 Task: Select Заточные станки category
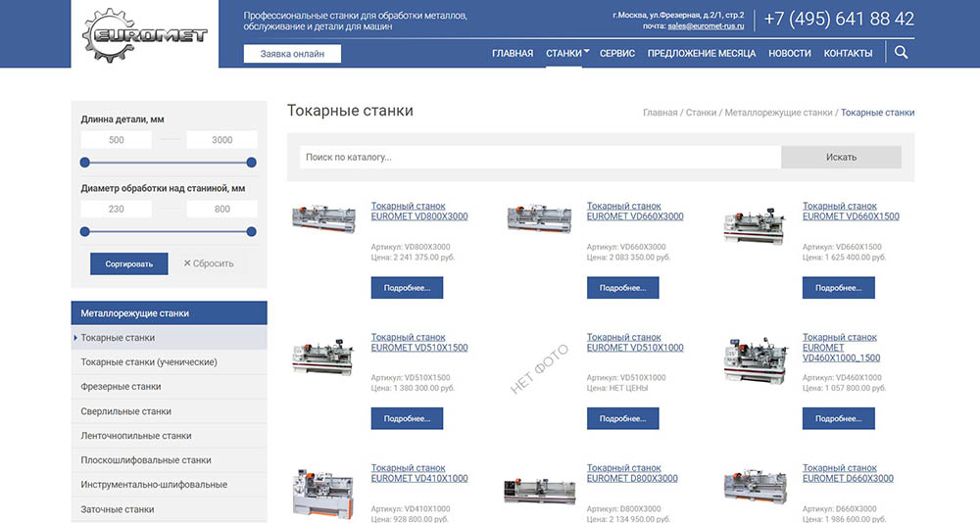pos(169,509)
